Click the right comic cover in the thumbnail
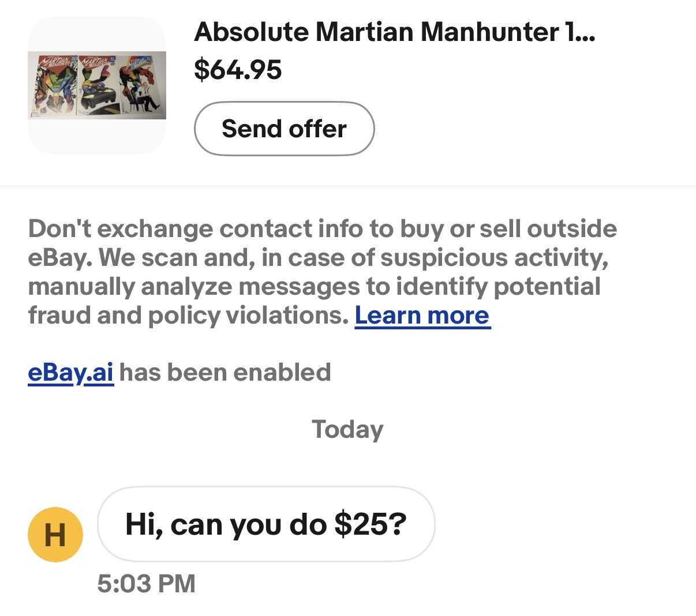 click(x=143, y=85)
